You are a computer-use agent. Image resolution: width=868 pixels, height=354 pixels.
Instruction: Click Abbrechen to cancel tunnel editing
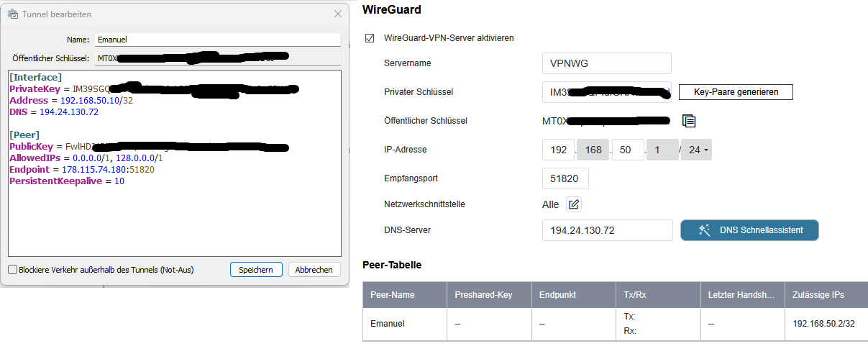(x=314, y=270)
